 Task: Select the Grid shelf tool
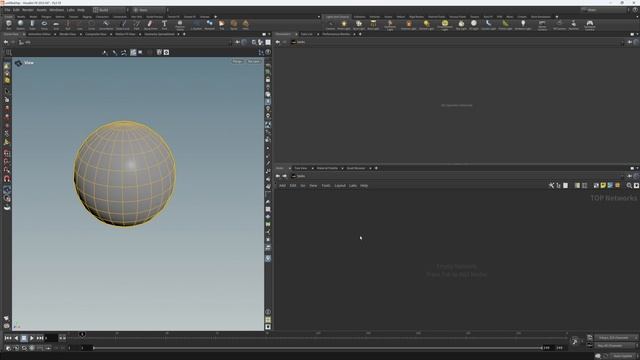coord(56,25)
